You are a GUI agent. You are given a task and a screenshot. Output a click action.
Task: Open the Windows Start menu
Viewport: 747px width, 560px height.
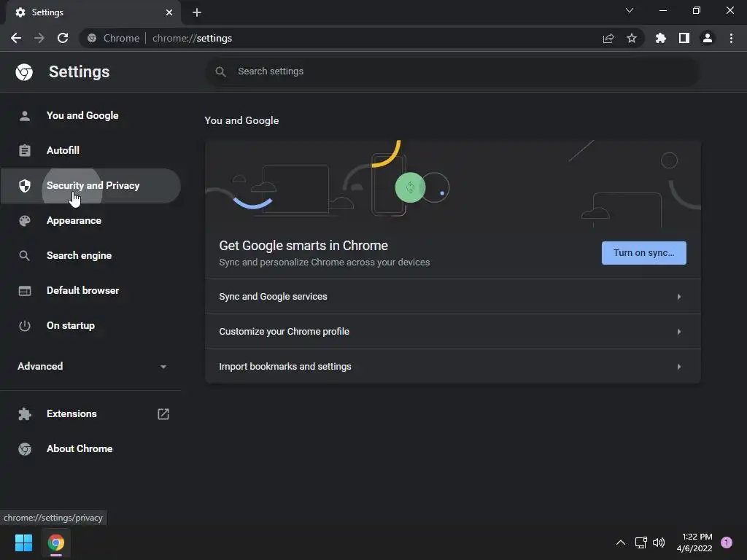point(23,542)
